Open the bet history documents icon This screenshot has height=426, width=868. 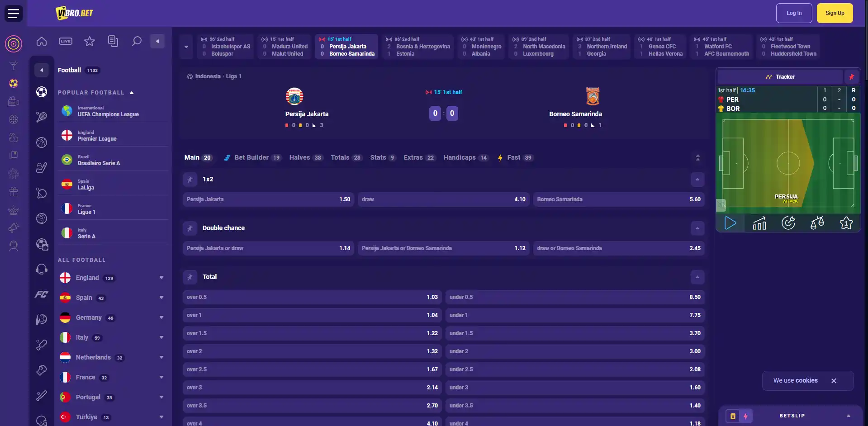(x=113, y=41)
